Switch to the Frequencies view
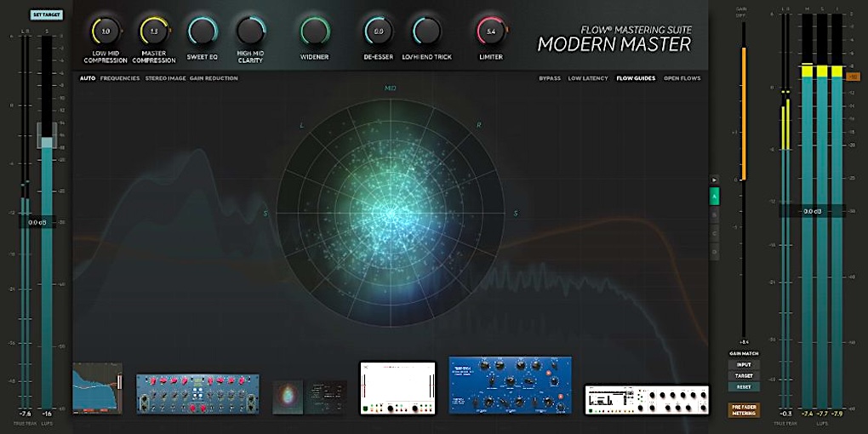Viewport: 868px width, 434px height. click(120, 78)
